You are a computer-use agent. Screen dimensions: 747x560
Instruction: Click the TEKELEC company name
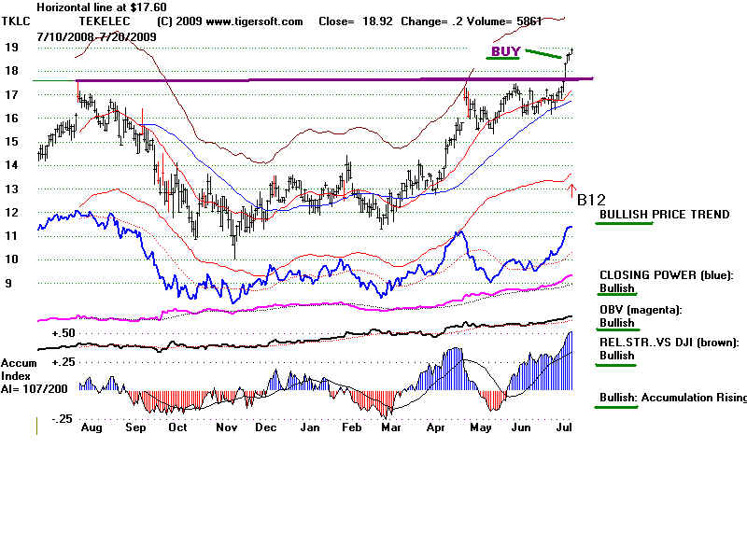[105, 21]
